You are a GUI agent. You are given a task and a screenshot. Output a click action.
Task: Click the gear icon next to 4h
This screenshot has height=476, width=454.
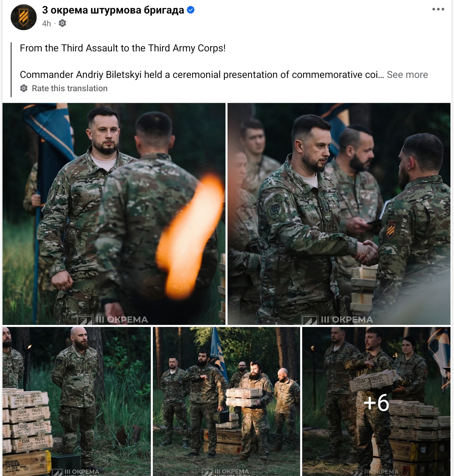pos(62,23)
